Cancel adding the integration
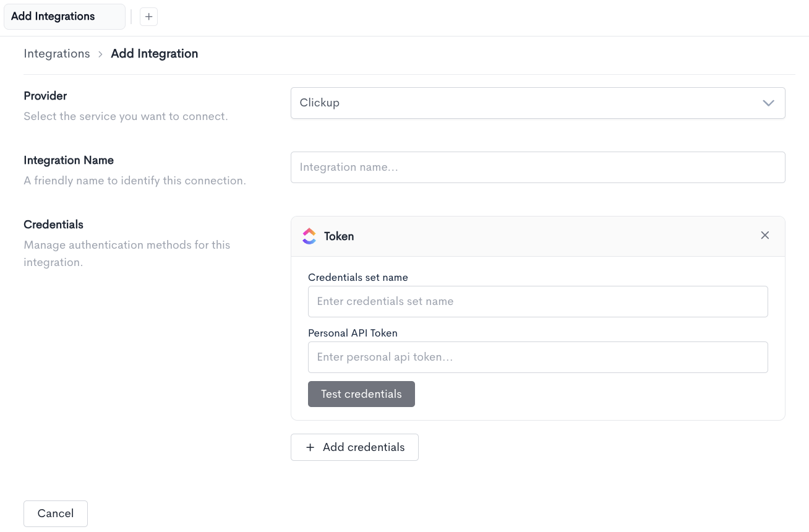 tap(56, 513)
